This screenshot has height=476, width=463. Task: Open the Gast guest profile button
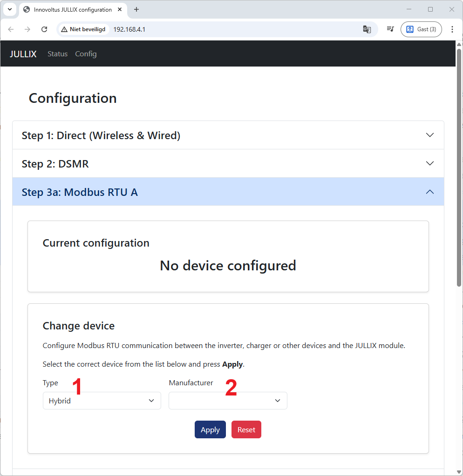click(x=421, y=29)
